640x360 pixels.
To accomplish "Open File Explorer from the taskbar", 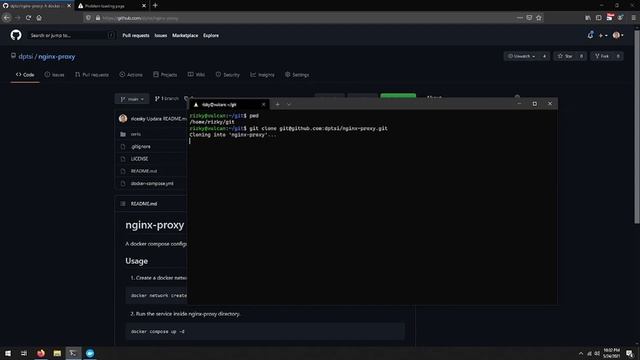I will pos(57,353).
